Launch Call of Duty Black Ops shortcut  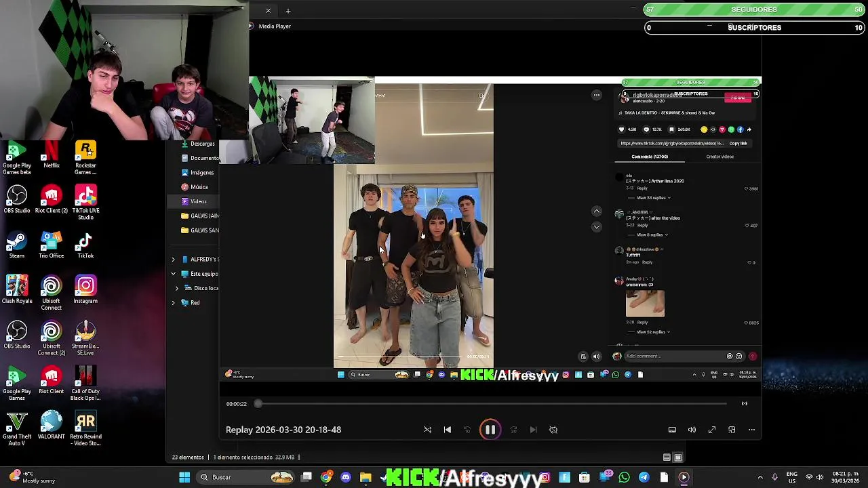[x=85, y=384]
